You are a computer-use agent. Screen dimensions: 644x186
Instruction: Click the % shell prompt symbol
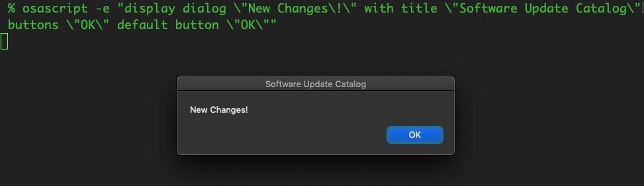11,8
